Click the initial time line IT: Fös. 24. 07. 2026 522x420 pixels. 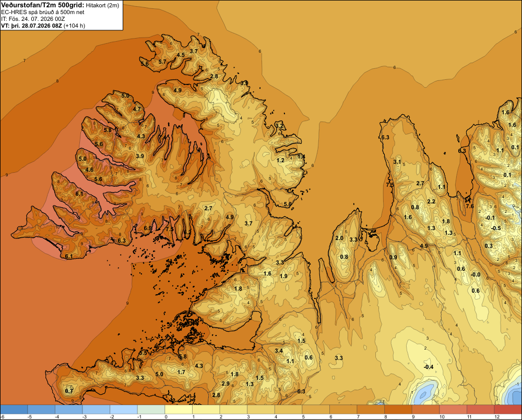33,19
